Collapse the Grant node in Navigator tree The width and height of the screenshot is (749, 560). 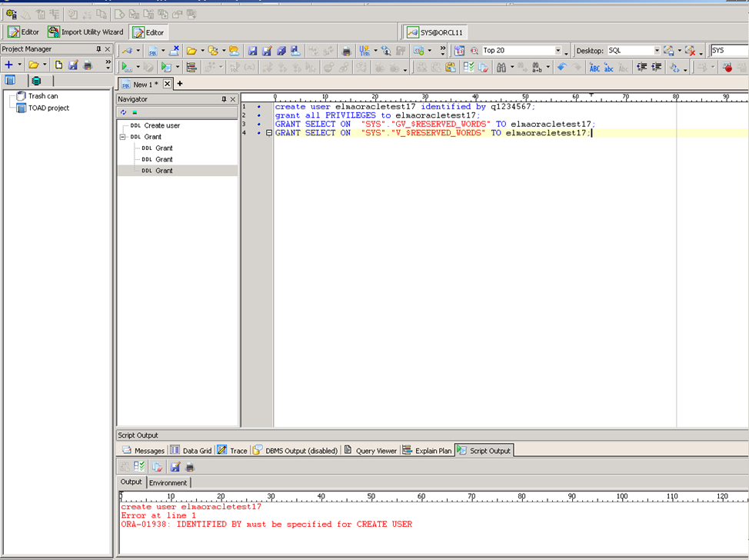(122, 137)
